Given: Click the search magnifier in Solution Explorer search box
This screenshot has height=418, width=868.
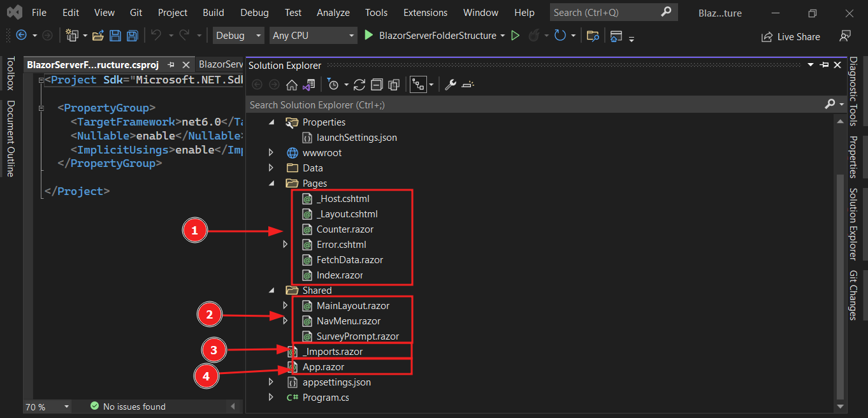Looking at the screenshot, I should (830, 104).
